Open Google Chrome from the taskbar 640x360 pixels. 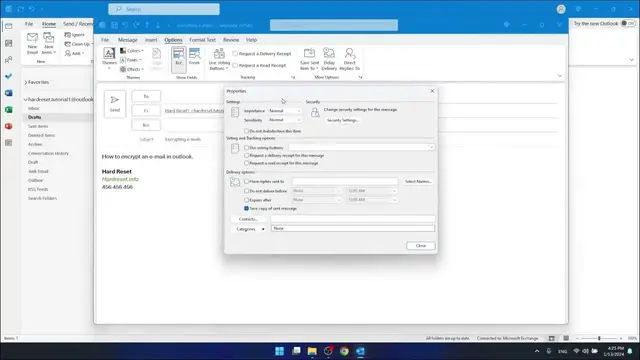coord(344,351)
